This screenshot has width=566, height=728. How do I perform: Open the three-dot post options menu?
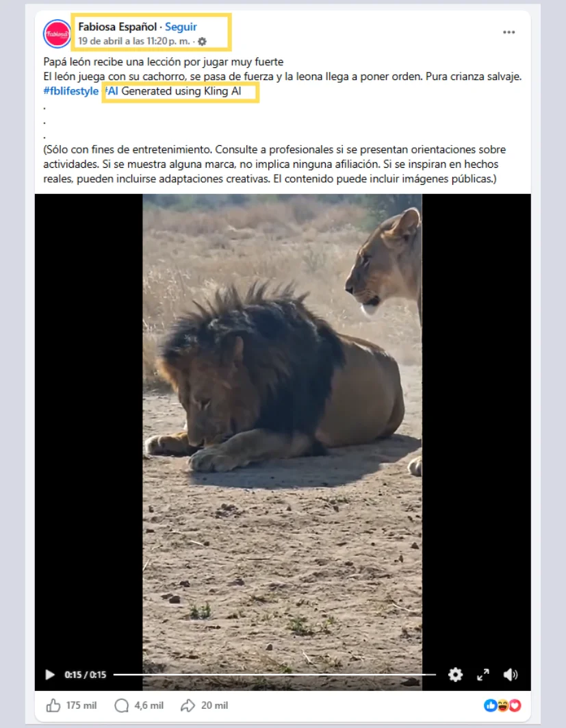(509, 32)
